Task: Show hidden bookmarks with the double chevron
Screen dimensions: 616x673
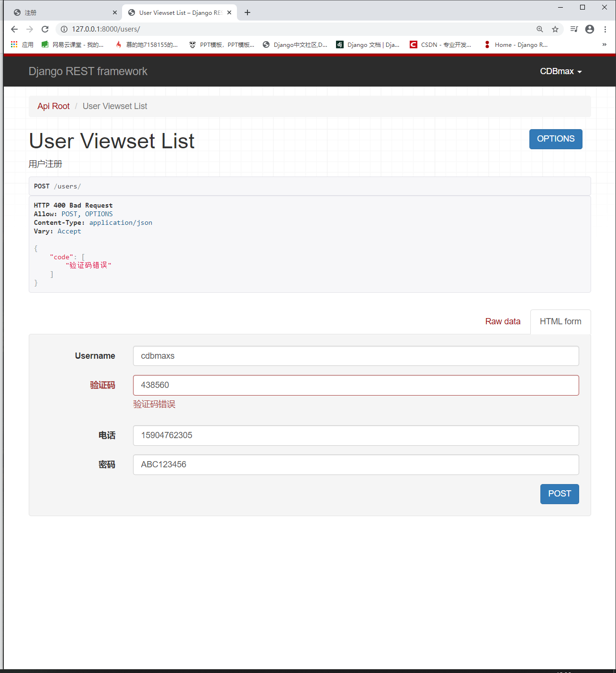Action: click(x=605, y=44)
